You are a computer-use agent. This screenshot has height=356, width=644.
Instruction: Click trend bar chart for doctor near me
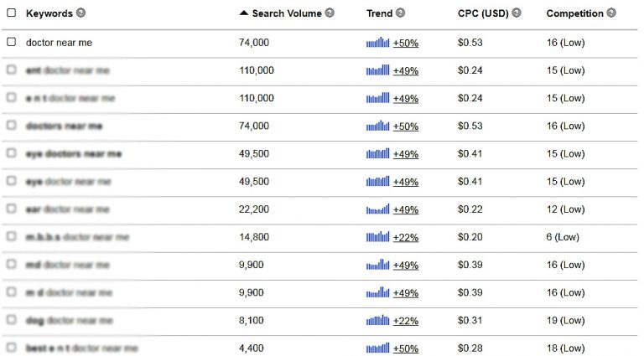377,42
